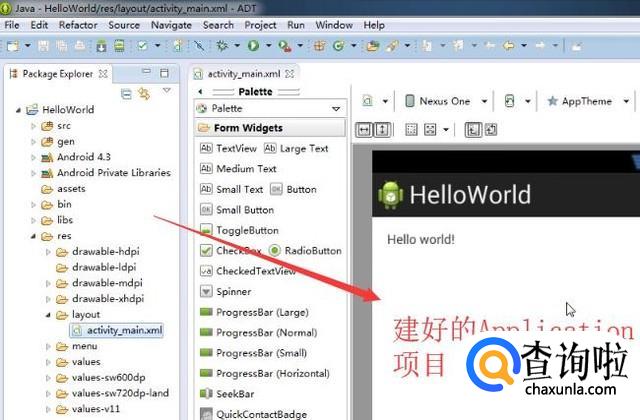This screenshot has height=420, width=640.
Task: Toggle the show margins grid button
Action: [411, 130]
